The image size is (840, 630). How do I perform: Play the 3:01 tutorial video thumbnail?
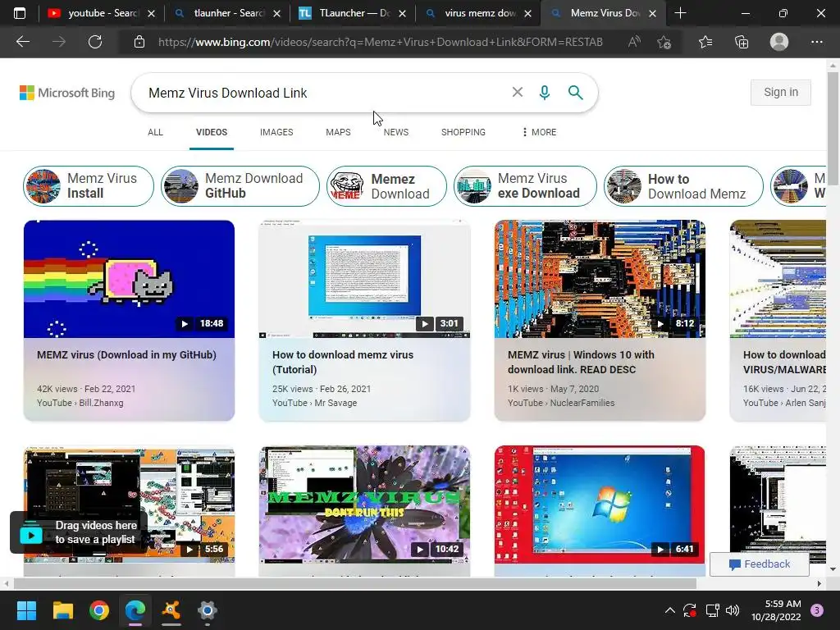point(364,279)
